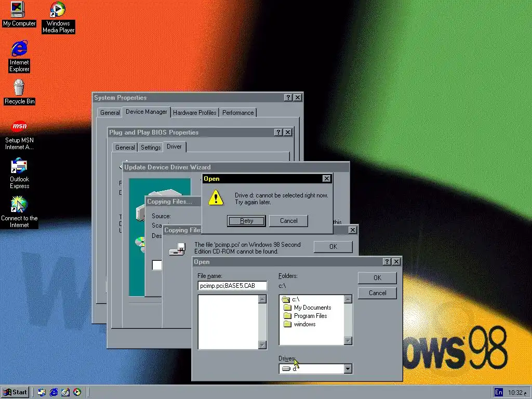Screen dimensions: 532x399
Task: Click Cancel in the drive error dialog
Action: click(x=288, y=221)
